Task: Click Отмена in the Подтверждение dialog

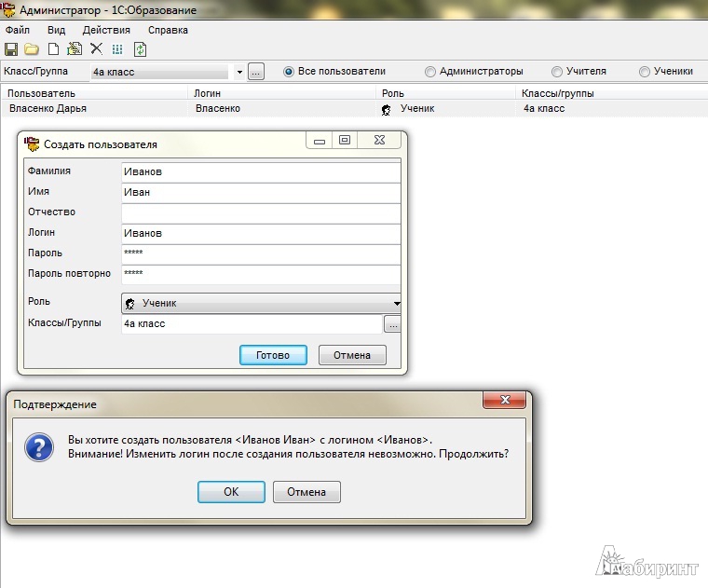Action: coord(306,491)
